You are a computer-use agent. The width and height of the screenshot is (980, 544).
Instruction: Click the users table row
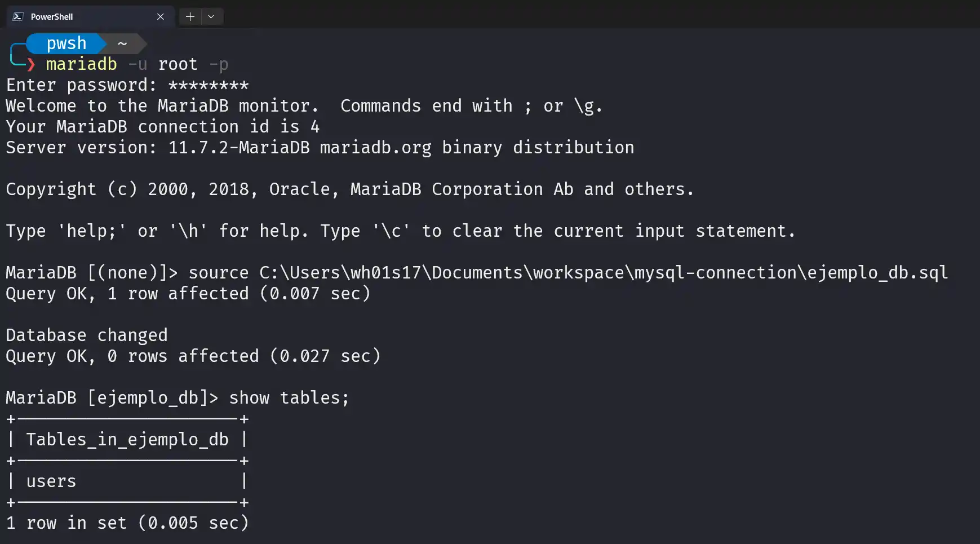pos(127,481)
